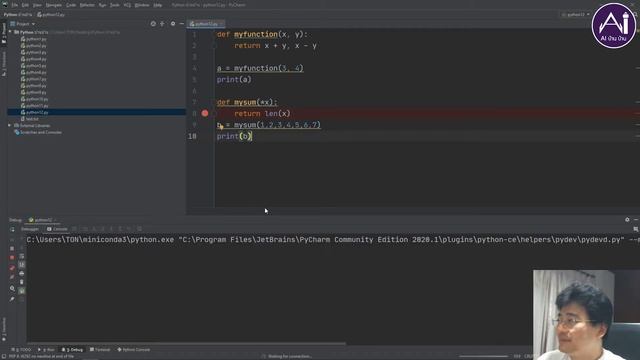Hide the Project tool window
This screenshot has height=360, width=640.
[182, 24]
